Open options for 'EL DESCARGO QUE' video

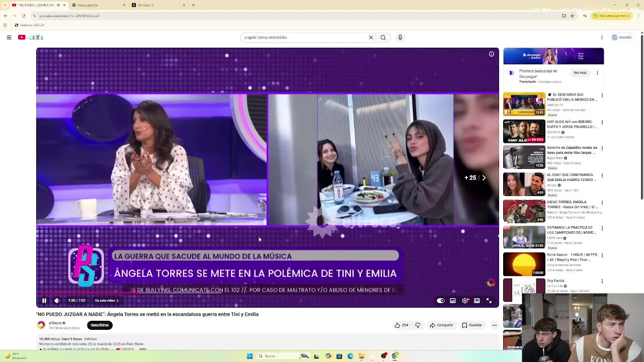(602, 95)
